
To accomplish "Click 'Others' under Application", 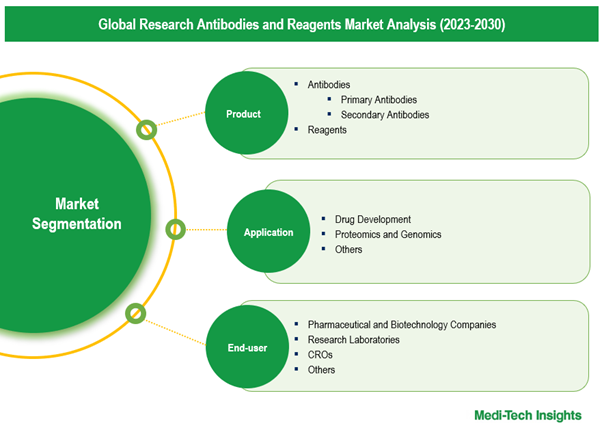I will (348, 250).
